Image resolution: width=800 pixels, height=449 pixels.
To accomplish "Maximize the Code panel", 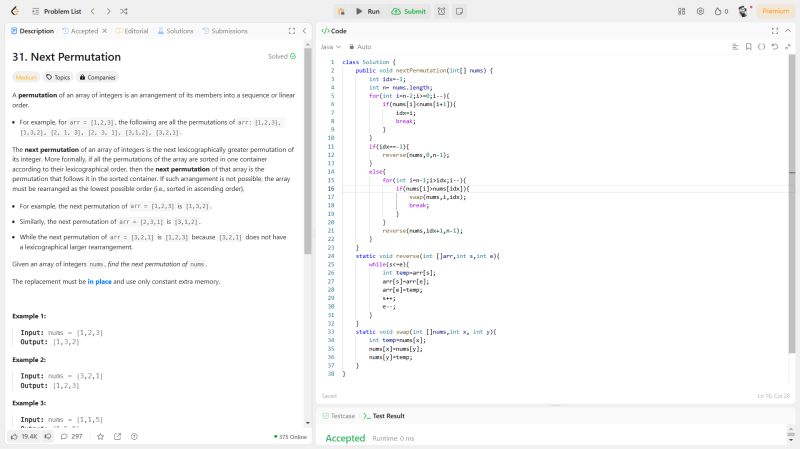I will (774, 31).
